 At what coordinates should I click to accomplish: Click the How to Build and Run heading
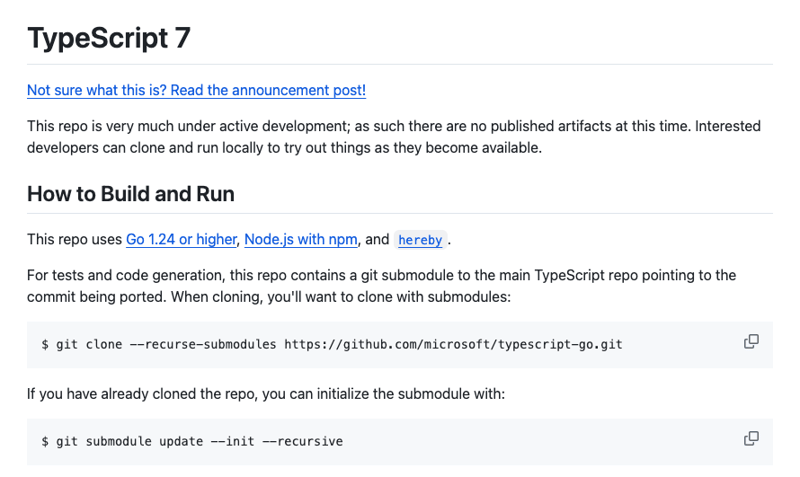pyautogui.click(x=130, y=193)
